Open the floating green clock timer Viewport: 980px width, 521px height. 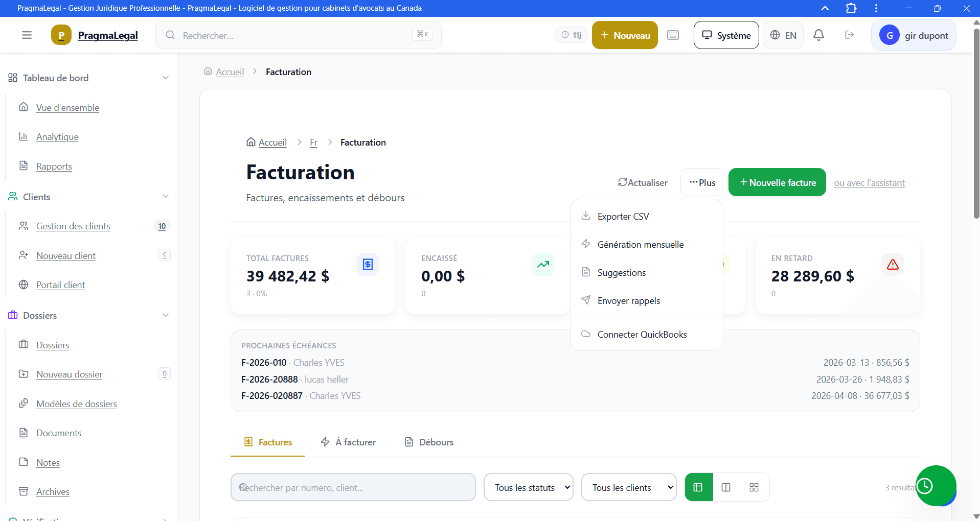click(x=935, y=486)
